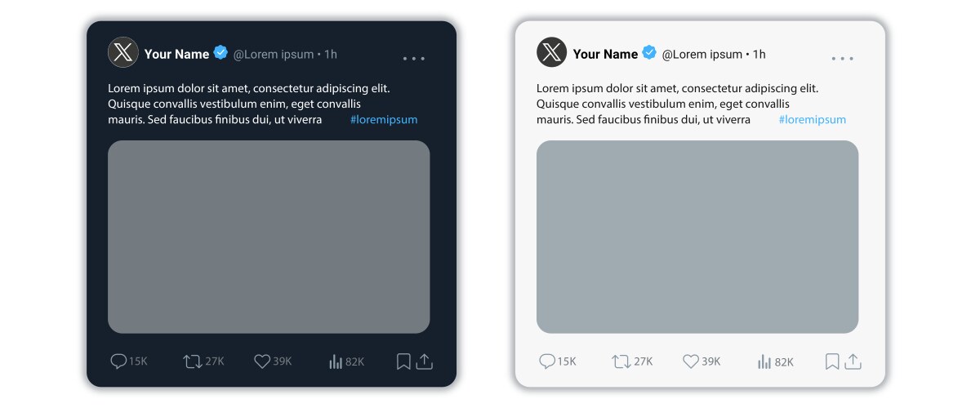Viewport: 980px width, 408px height.
Task: Open the three-dot menu on light post
Action: point(842,58)
